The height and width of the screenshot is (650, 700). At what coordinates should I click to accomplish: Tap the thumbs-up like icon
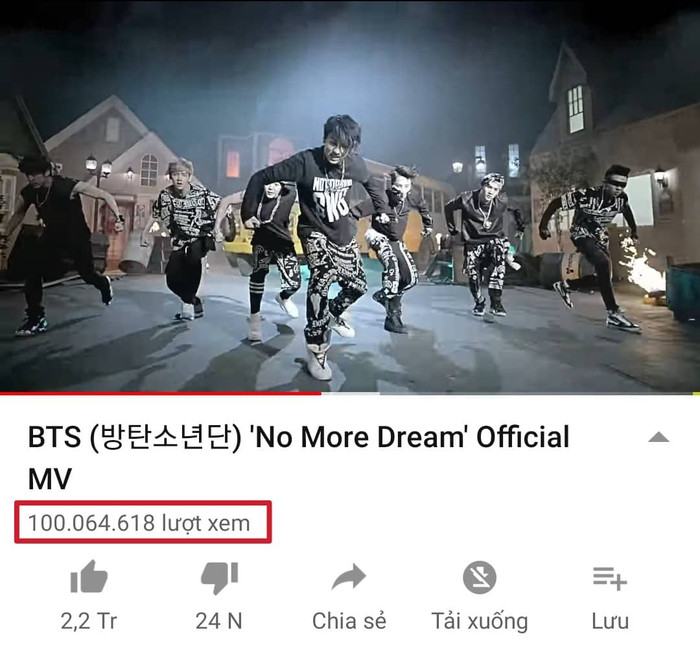pos(89,577)
